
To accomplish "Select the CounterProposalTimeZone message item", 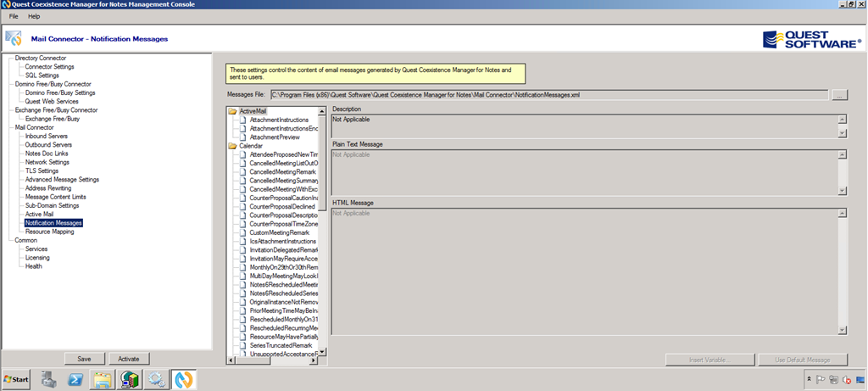I will pos(283,224).
